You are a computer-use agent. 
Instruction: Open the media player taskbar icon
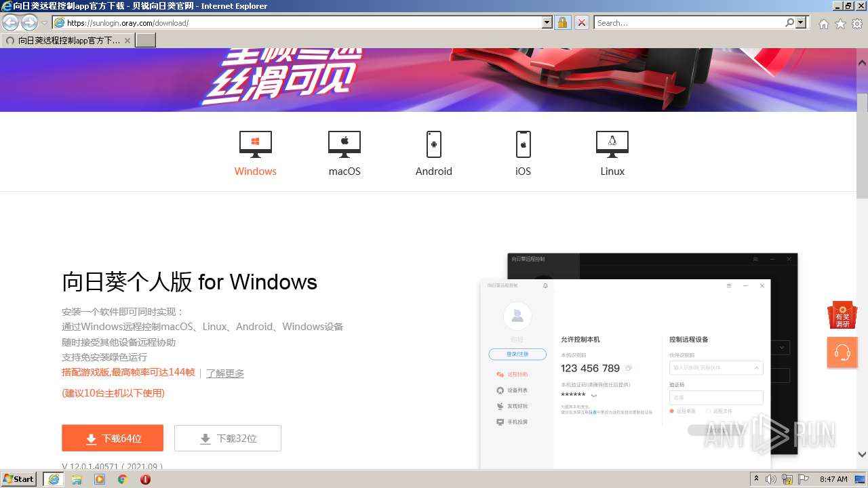coord(100,479)
